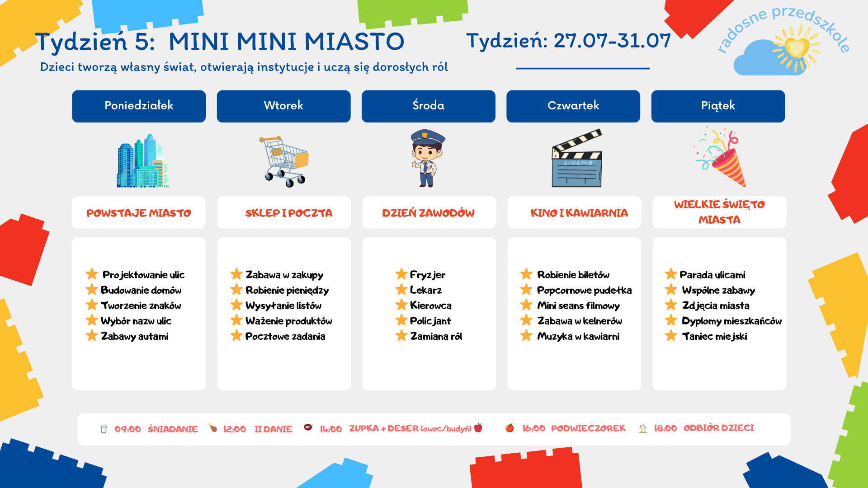The height and width of the screenshot is (488, 868).
Task: Click the glass icon beside 09:00 ŚNIADANIE
Action: click(104, 429)
